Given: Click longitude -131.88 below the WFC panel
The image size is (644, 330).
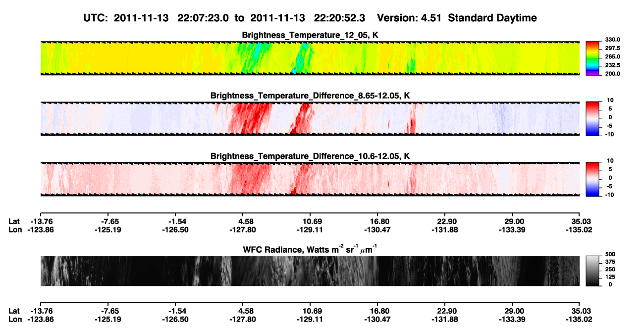Looking at the screenshot, I should click(x=445, y=319).
